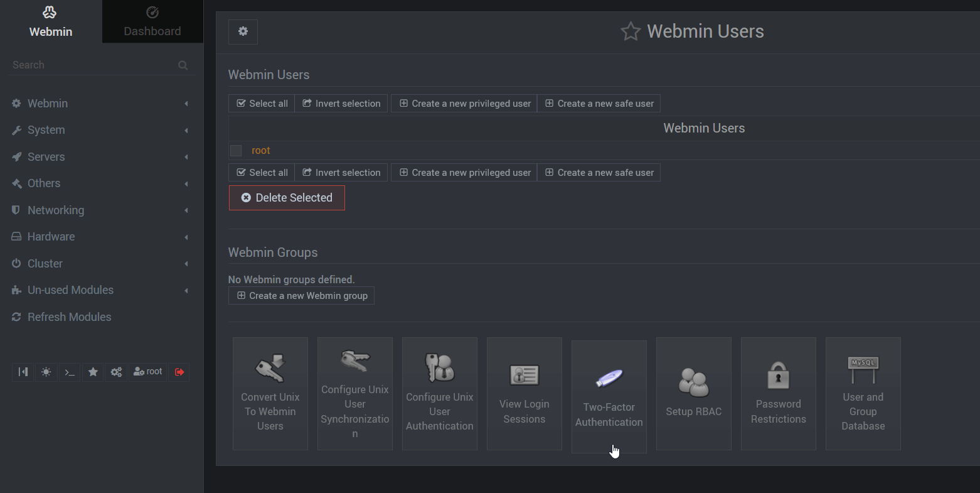Expand the Webmin menu category
The height and width of the screenshot is (493, 980).
tap(100, 104)
